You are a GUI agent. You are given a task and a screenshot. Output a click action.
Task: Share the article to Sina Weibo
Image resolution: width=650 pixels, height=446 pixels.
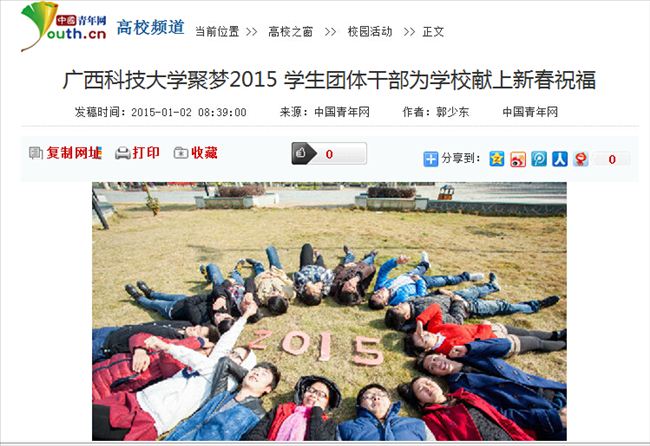point(518,159)
